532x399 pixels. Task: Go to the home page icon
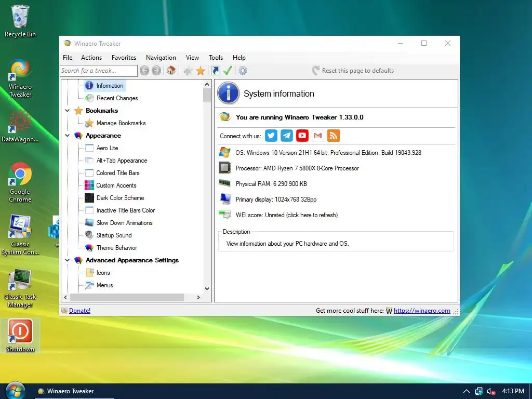click(171, 71)
